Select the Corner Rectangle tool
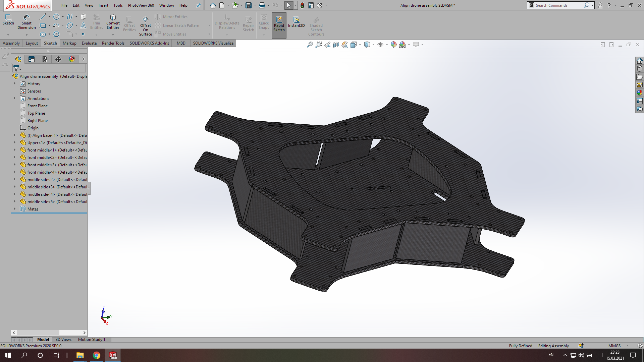The width and height of the screenshot is (644, 362). click(43, 25)
